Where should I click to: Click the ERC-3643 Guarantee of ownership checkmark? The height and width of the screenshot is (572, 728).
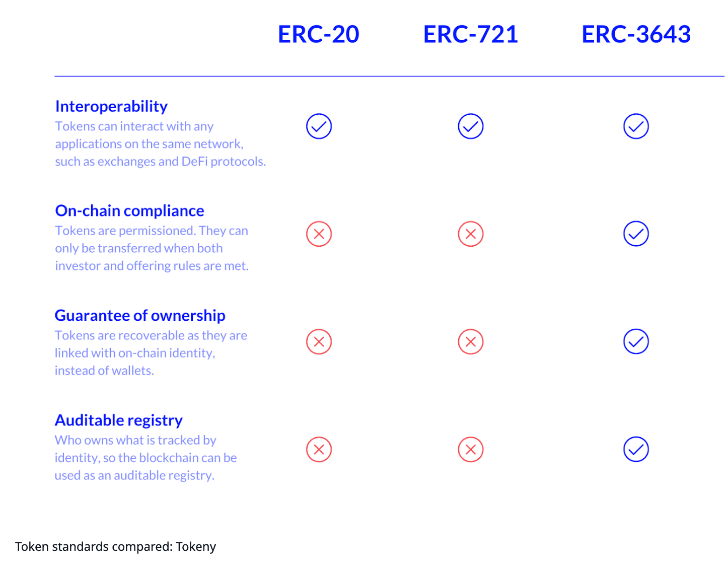[x=636, y=342]
